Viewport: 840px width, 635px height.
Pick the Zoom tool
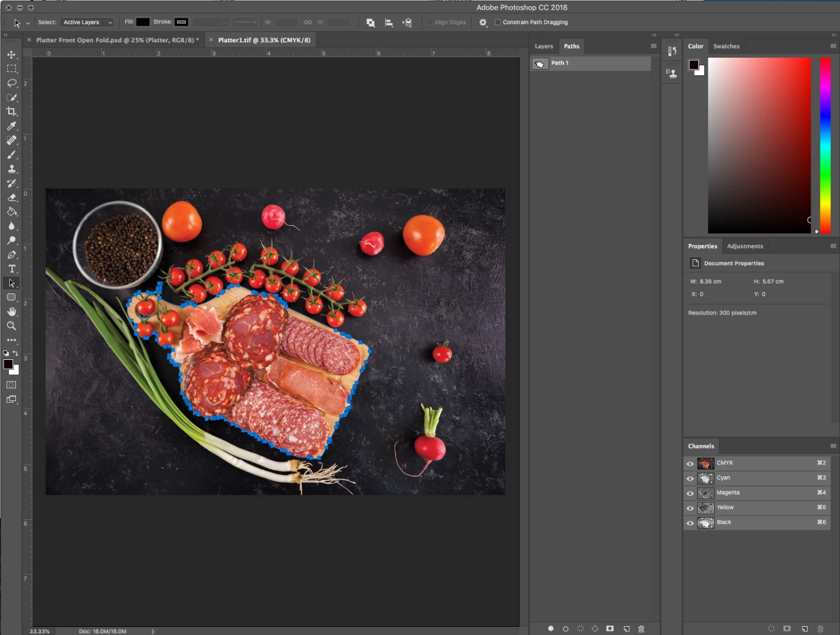11,326
